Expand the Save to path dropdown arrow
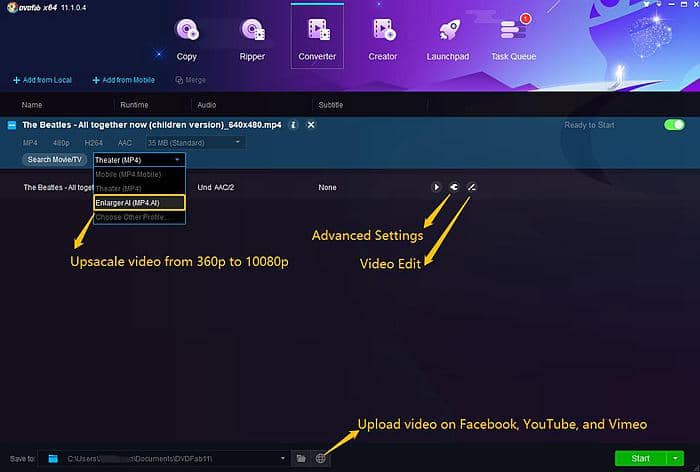Viewport: 700px width, 472px height. click(x=283, y=458)
